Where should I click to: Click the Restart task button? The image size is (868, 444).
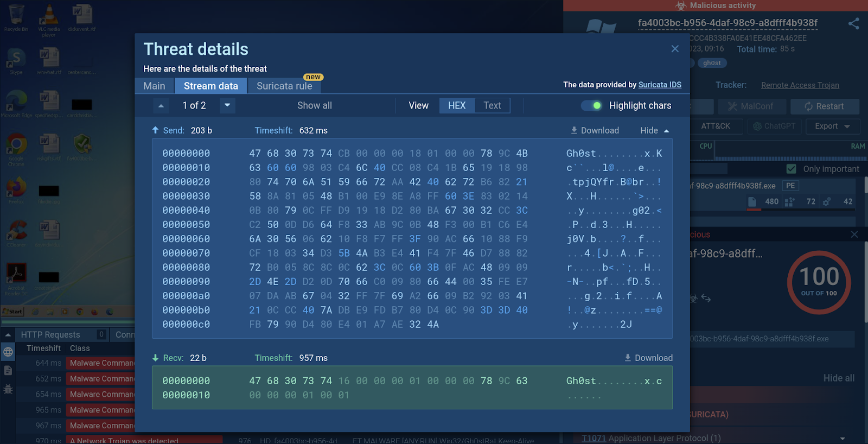point(824,106)
